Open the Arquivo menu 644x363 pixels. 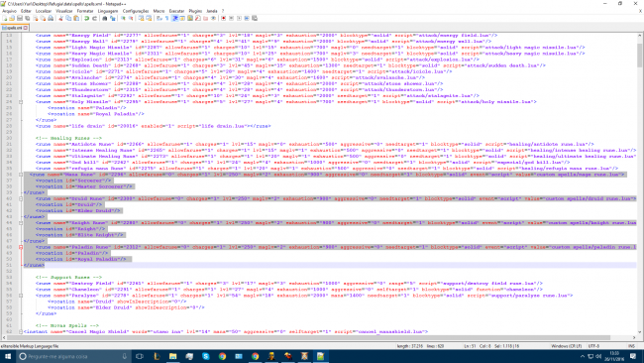(9, 11)
